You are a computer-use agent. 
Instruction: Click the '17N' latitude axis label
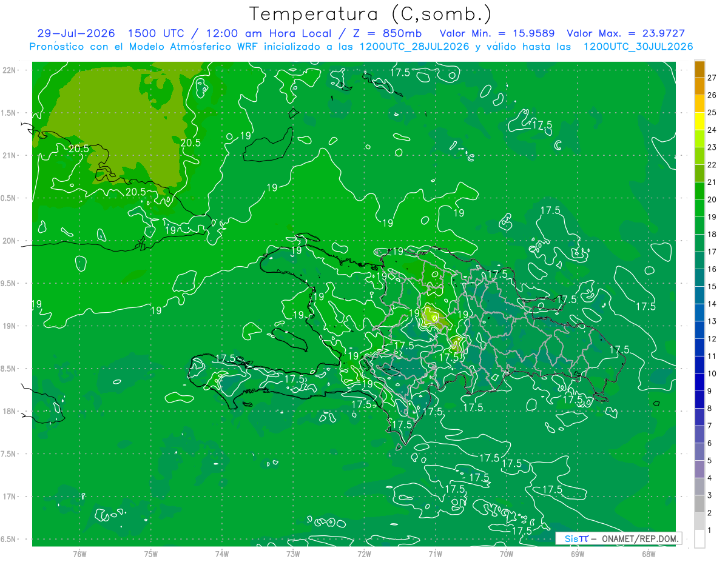click(8, 497)
